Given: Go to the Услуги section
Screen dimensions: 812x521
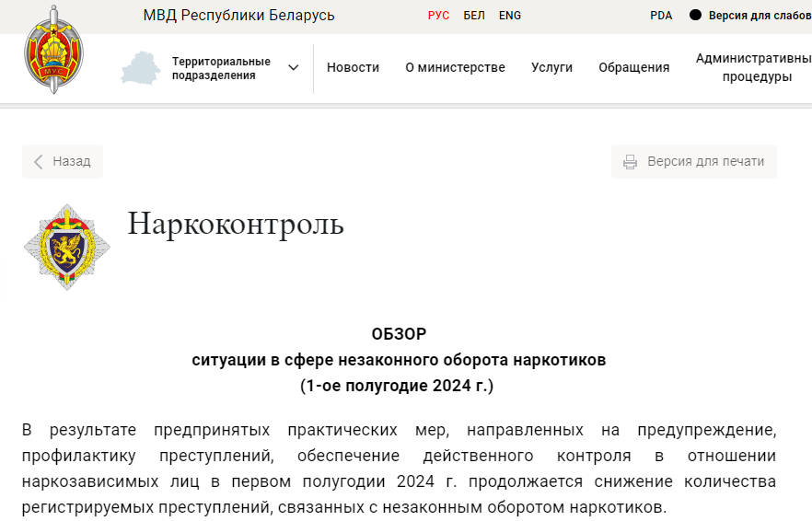Looking at the screenshot, I should [x=551, y=67].
